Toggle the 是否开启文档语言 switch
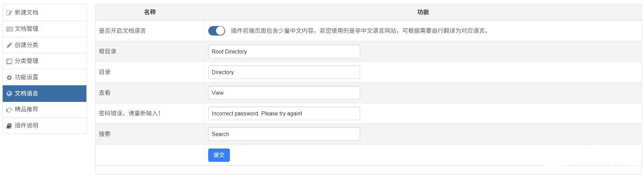Viewport: 644px width, 178px height. [216, 31]
